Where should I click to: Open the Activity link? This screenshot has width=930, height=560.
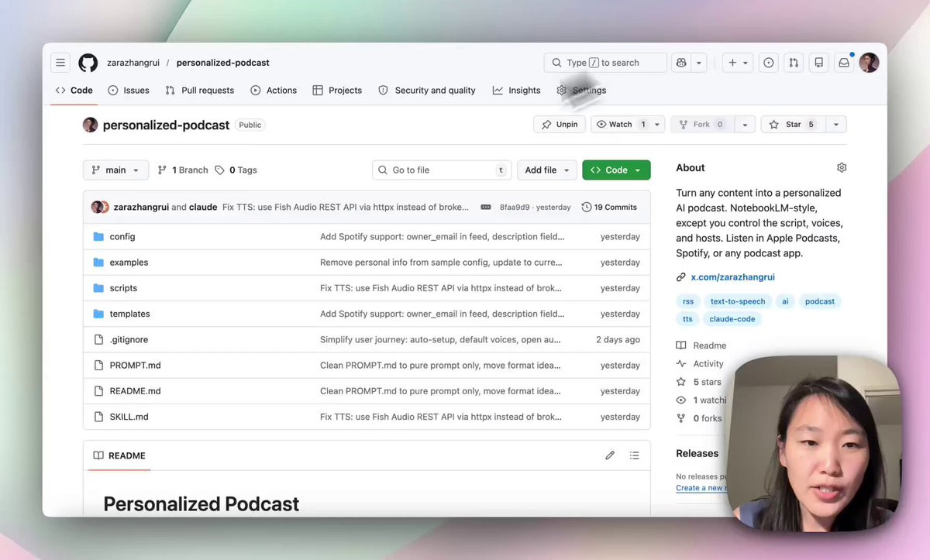pyautogui.click(x=700, y=364)
